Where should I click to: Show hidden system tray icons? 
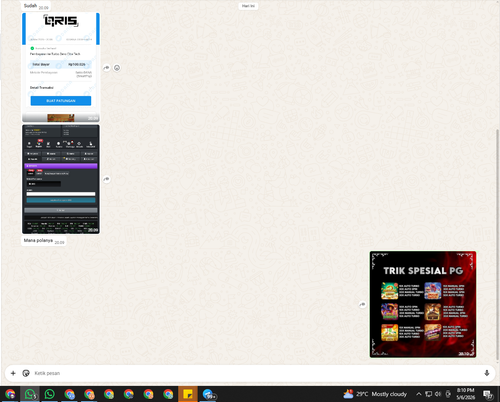(419, 394)
